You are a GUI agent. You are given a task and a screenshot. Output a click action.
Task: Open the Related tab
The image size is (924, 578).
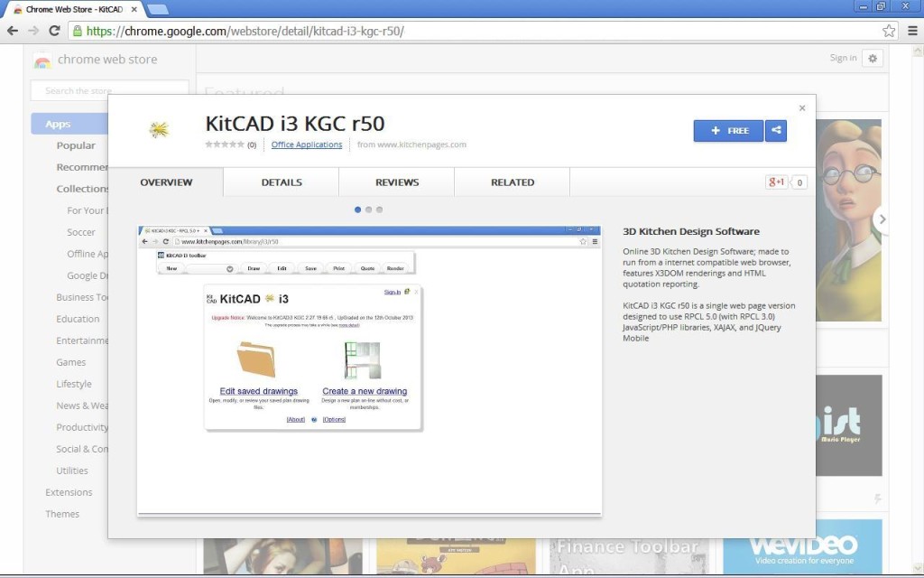[x=513, y=182]
